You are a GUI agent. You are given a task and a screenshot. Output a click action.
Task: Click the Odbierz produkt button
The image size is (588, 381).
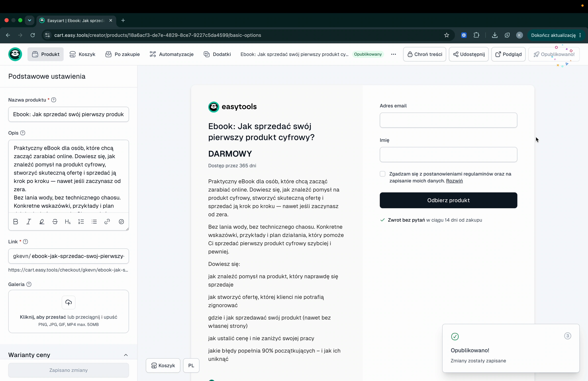click(448, 200)
